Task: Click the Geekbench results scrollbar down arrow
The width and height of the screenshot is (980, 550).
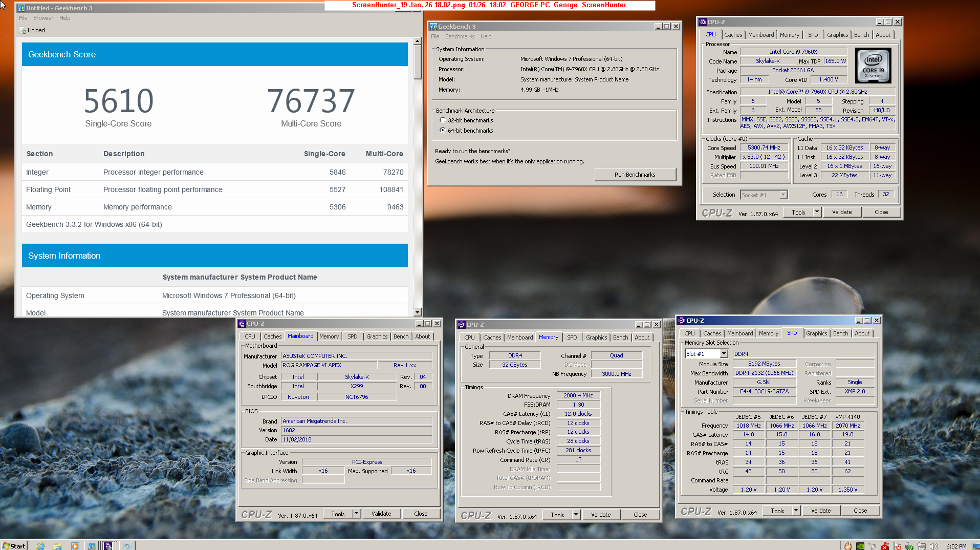Action: pos(417,312)
